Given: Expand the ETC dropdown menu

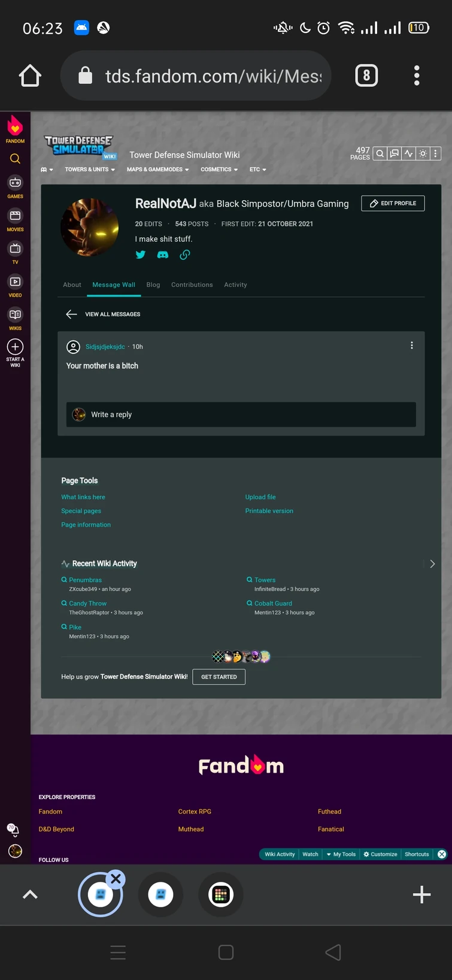Looking at the screenshot, I should [x=258, y=170].
